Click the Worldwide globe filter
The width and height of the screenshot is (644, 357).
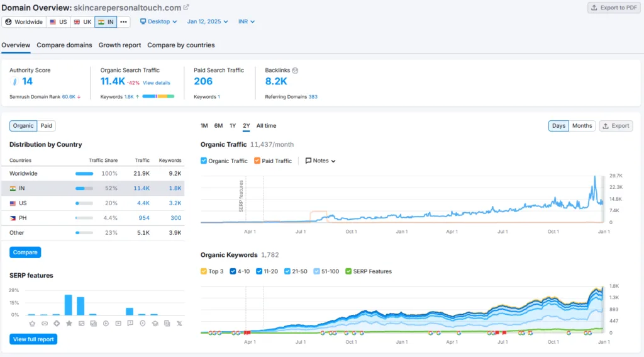[x=25, y=22]
